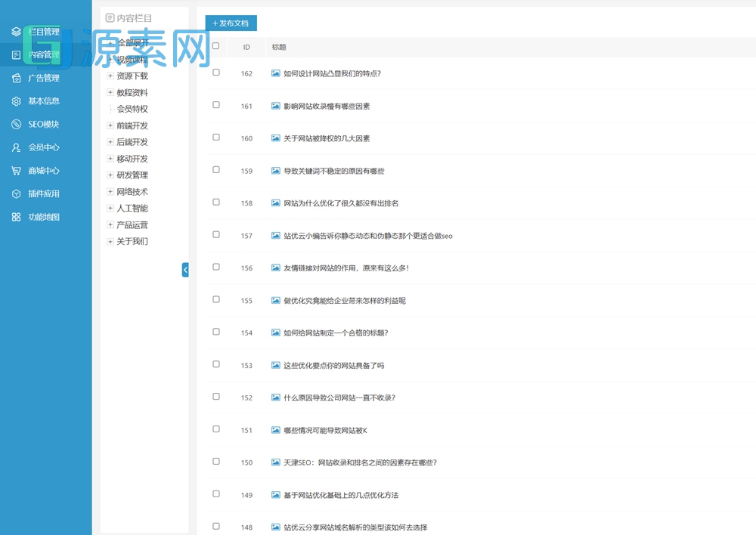
Task: Select the 栏目管理 sidebar icon
Action: pyautogui.click(x=17, y=31)
